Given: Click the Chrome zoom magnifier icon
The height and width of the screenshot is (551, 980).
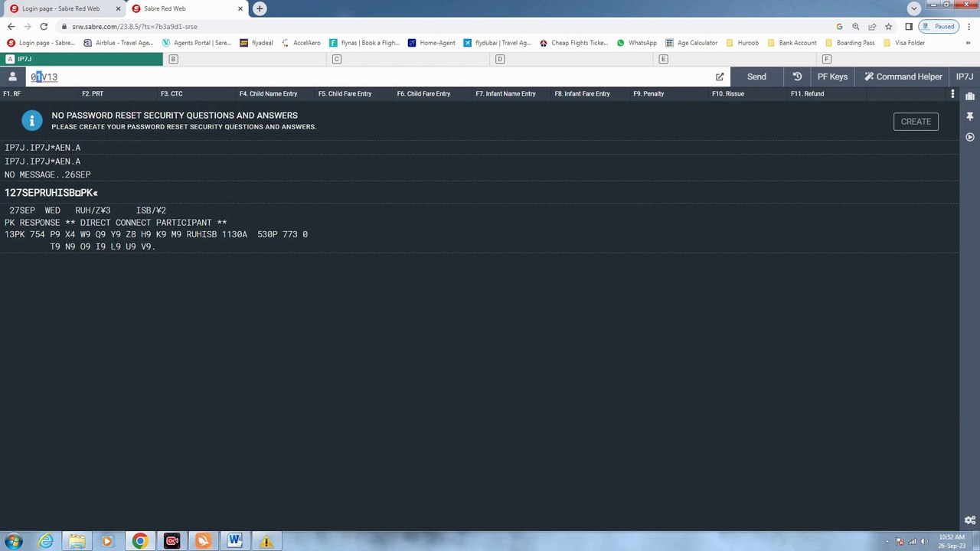Looking at the screenshot, I should pyautogui.click(x=856, y=27).
